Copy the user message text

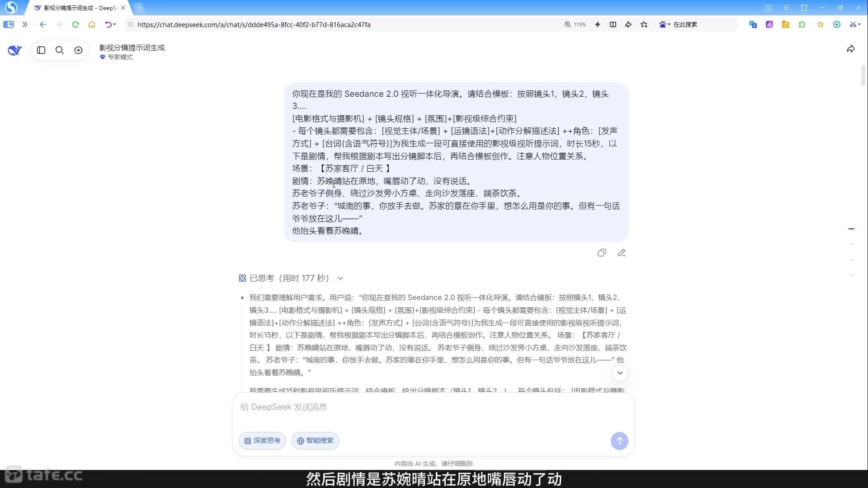(602, 253)
